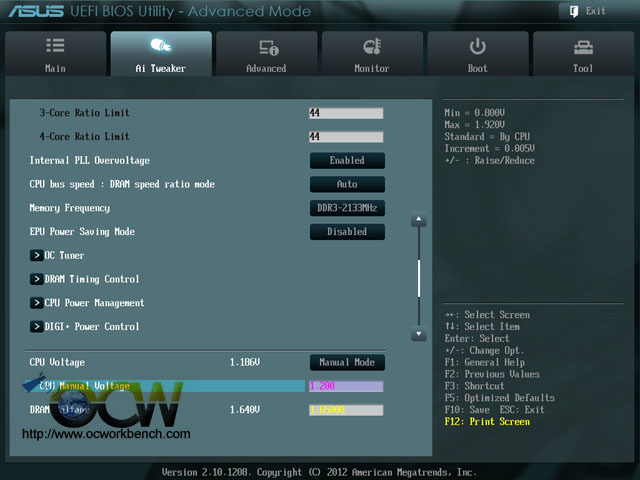Click the scrollbar thumb
640x480 pixels.
pos(419,278)
